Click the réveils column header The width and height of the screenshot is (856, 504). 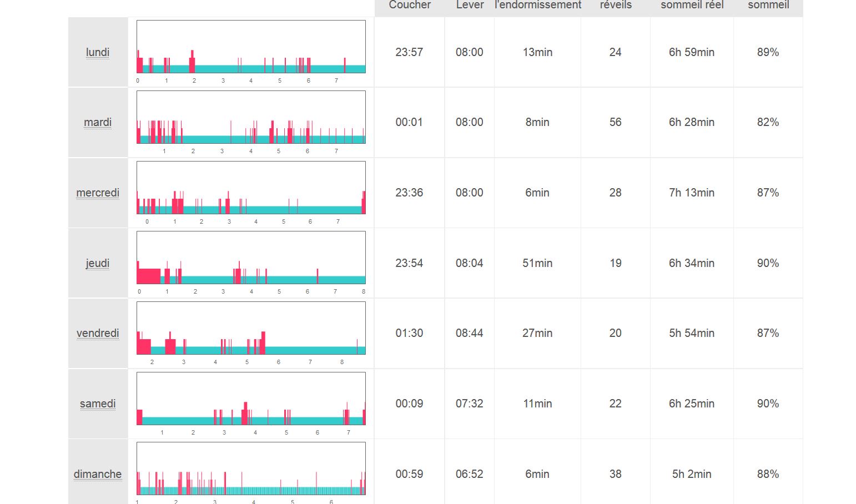616,5
